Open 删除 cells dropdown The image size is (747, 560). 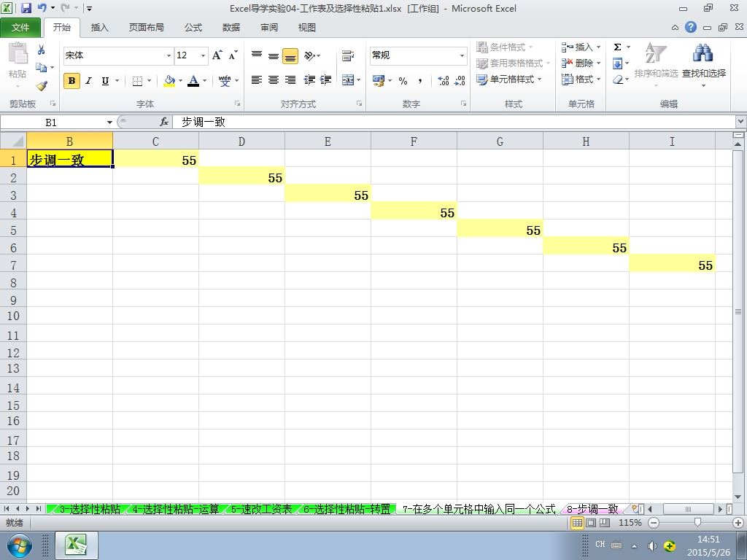[x=581, y=63]
